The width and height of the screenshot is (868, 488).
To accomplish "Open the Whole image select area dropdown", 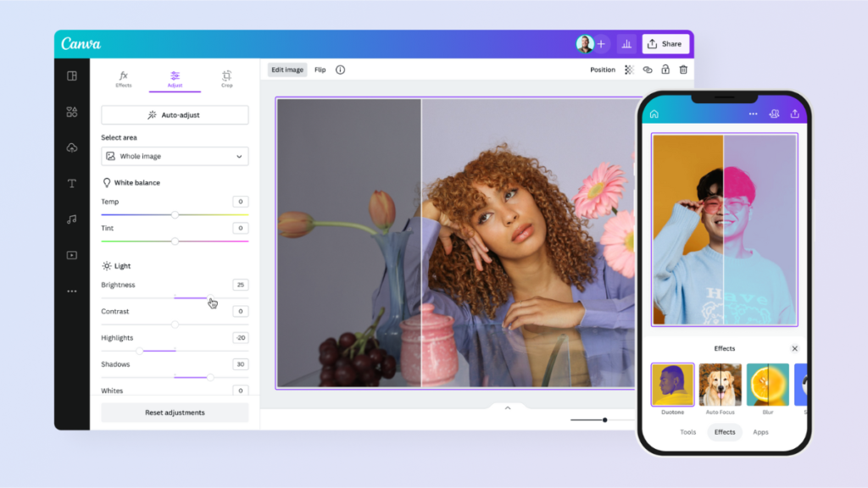I will coord(175,156).
